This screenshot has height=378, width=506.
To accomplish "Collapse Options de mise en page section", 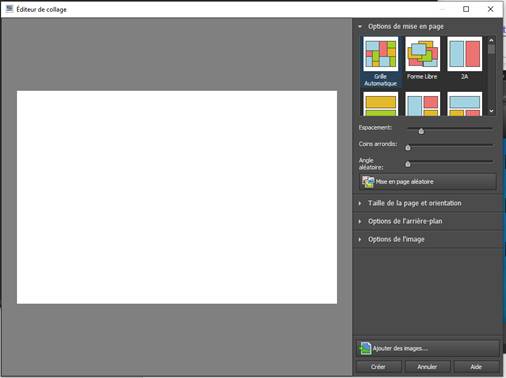I will click(360, 26).
